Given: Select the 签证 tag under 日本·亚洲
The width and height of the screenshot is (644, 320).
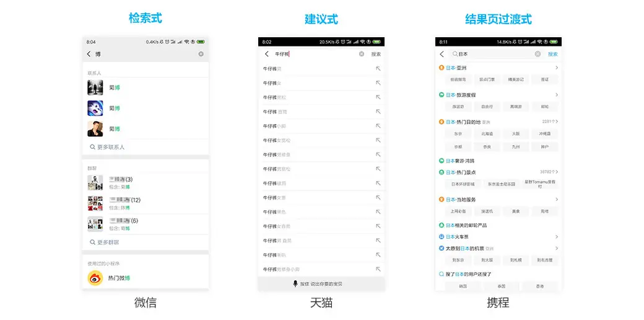Looking at the screenshot, I should pos(544,79).
